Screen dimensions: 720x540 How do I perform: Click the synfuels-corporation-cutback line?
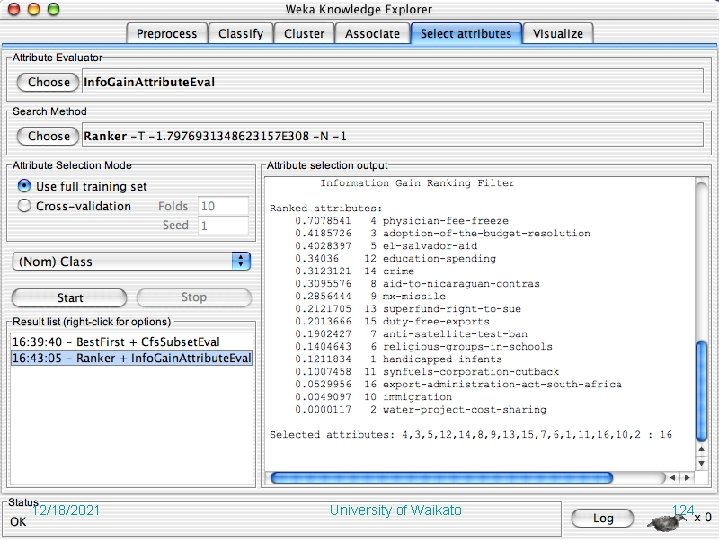point(427,372)
